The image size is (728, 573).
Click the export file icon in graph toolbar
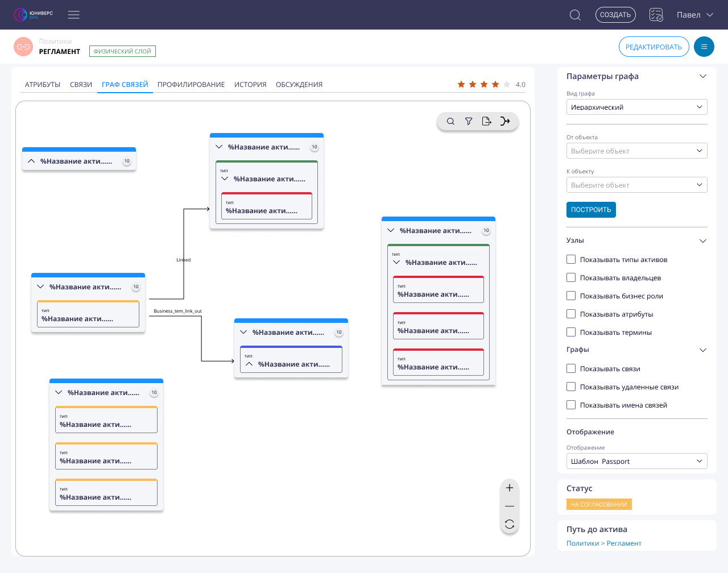(x=486, y=121)
